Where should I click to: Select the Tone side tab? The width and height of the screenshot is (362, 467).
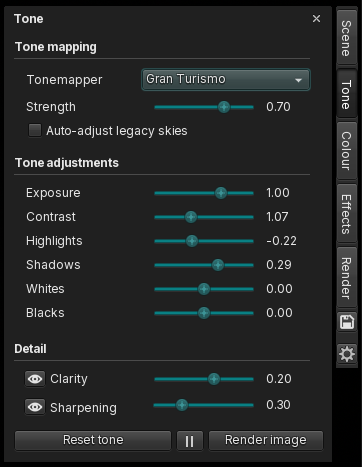coord(347,94)
